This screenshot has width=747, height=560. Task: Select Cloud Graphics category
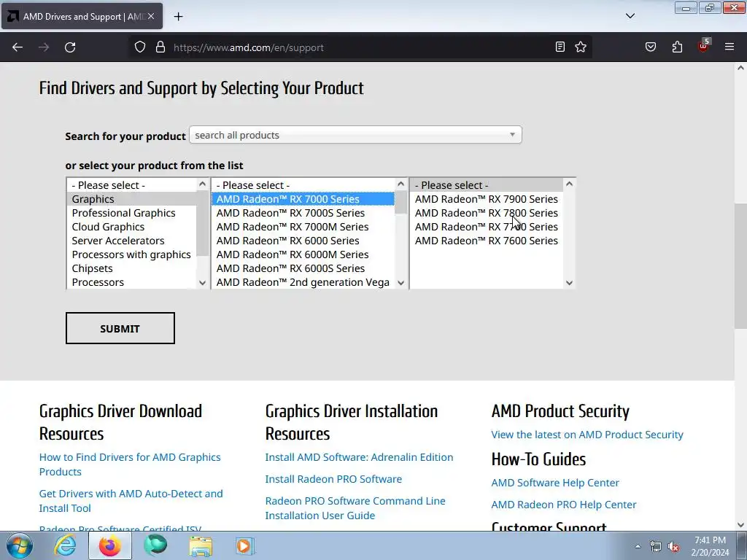(131, 227)
